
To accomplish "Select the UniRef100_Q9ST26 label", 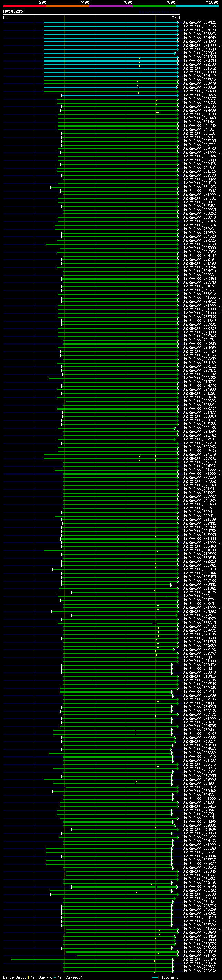I will (x=199, y=906).
